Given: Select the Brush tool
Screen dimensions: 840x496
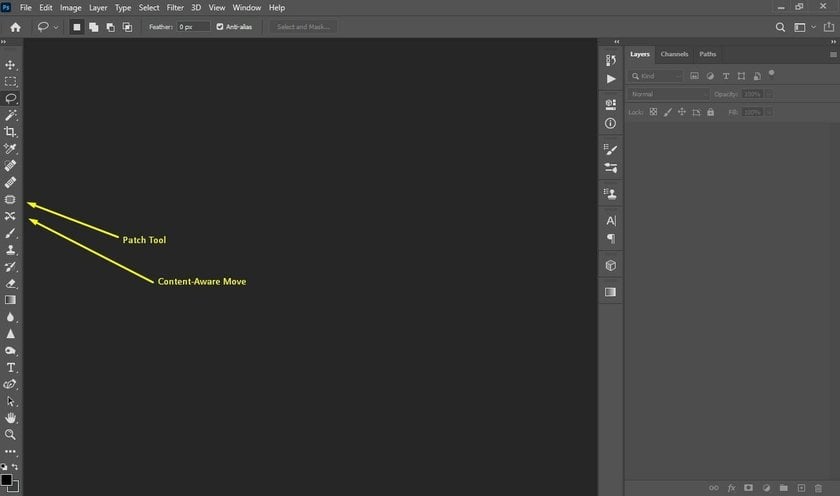Looking at the screenshot, I should tap(10, 233).
